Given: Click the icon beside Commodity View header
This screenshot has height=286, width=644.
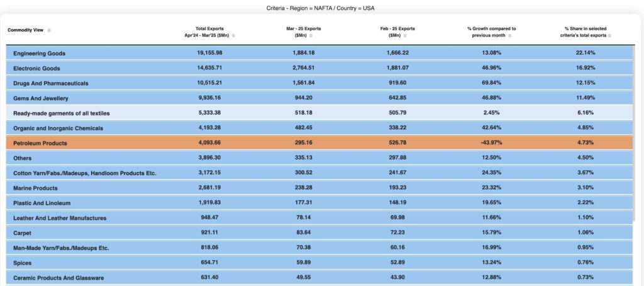Looking at the screenshot, I should point(49,30).
